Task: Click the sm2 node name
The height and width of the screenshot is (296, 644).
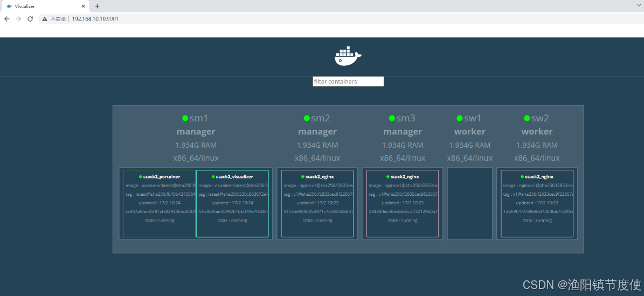Action: [320, 119]
